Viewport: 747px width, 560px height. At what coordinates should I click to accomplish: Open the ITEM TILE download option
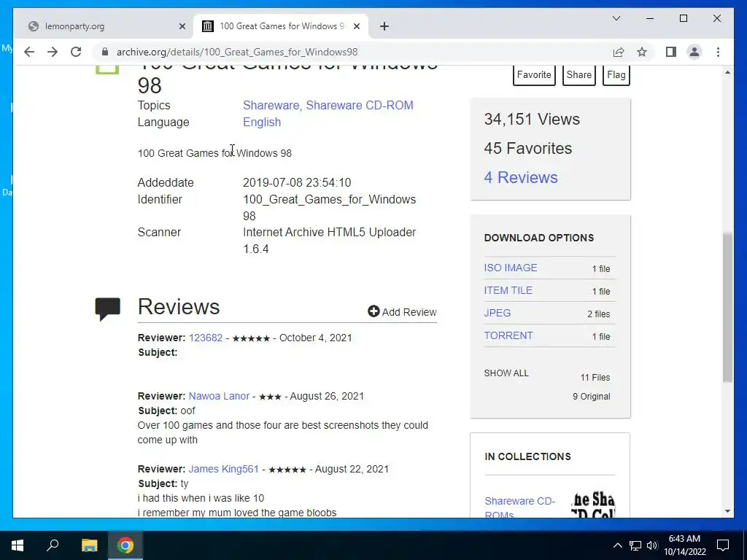click(x=508, y=290)
